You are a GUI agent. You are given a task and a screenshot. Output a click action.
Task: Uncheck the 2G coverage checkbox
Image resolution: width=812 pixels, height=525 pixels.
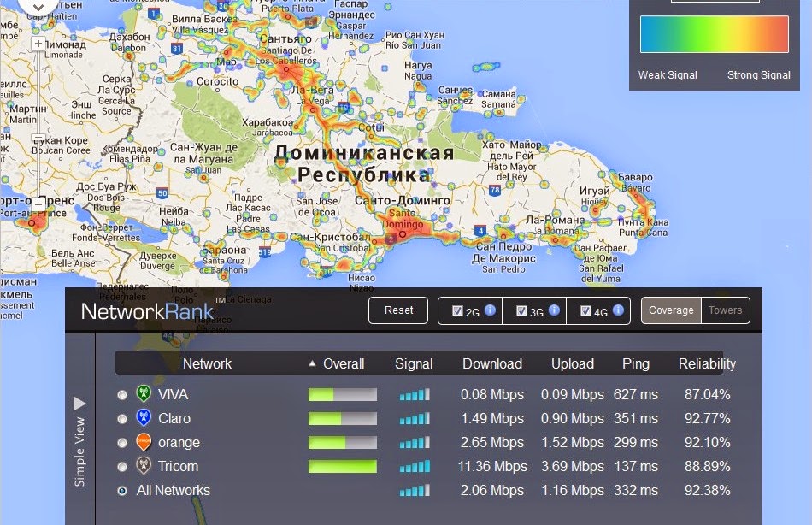(x=457, y=311)
